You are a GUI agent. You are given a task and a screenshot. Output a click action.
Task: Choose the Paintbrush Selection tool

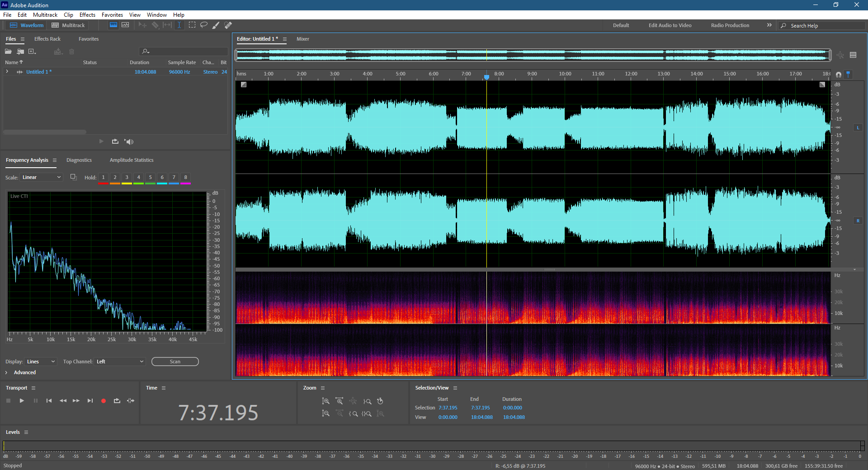[216, 25]
